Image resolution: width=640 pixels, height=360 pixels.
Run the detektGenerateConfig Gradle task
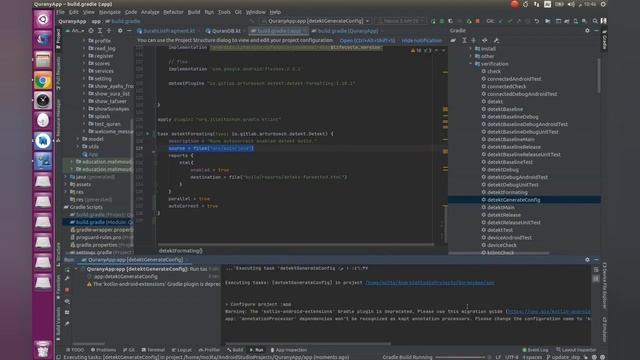point(513,200)
